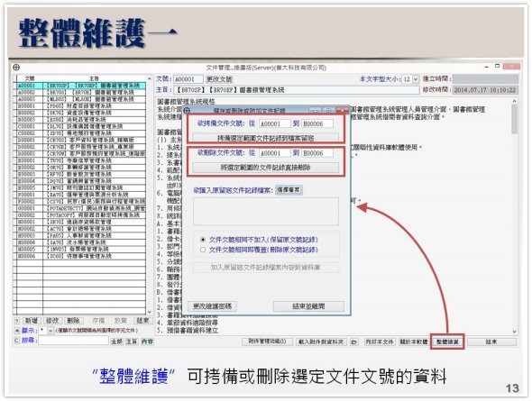Select row B00002 資產設備管理系統
Viewport: 532px width, 401px height.
tap(81, 113)
